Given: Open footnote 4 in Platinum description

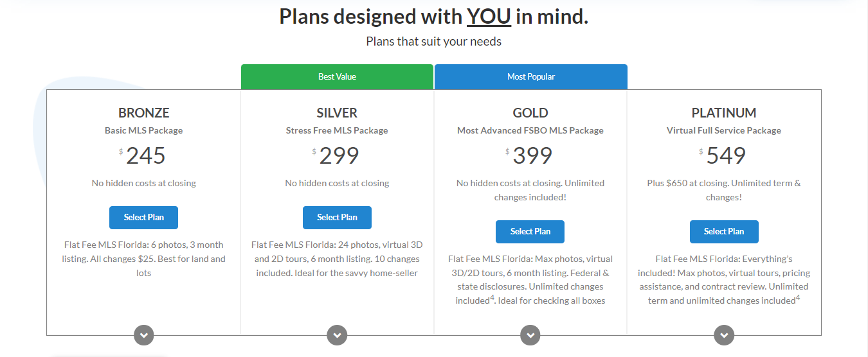Looking at the screenshot, I should point(798,297).
